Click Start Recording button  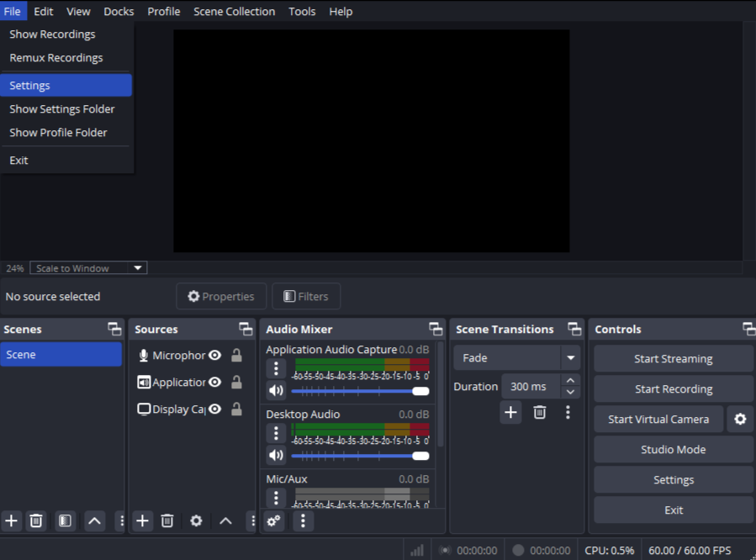pyautogui.click(x=673, y=389)
